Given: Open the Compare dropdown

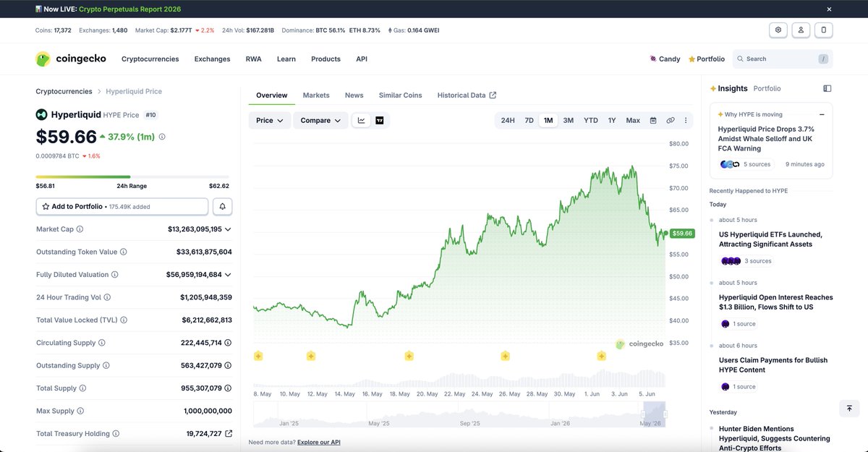Looking at the screenshot, I should (320, 120).
